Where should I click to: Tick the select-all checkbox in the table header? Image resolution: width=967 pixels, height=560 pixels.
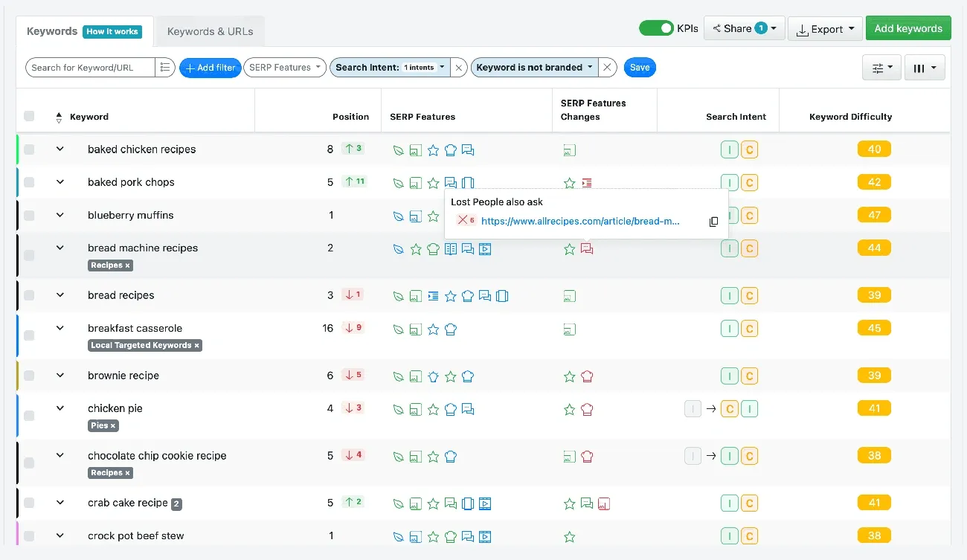(29, 116)
